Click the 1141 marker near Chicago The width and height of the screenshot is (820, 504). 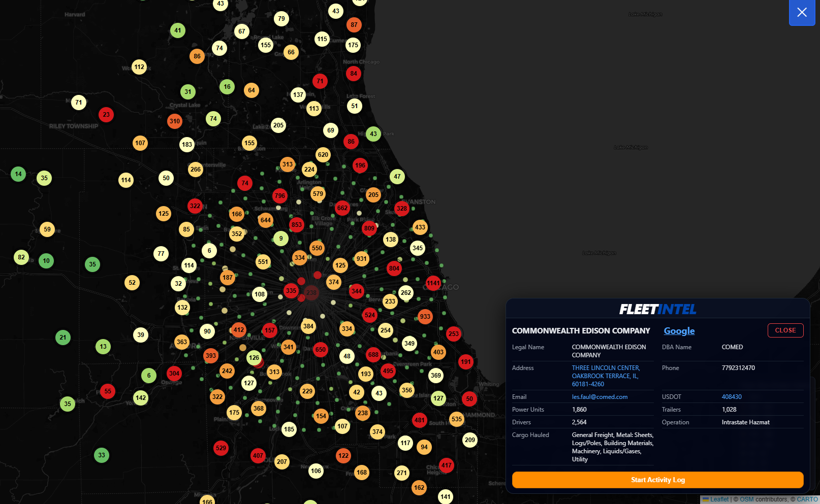(x=432, y=284)
